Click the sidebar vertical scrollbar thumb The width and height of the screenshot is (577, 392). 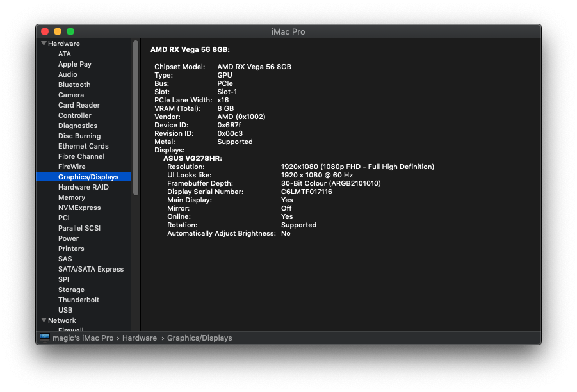tap(136, 118)
